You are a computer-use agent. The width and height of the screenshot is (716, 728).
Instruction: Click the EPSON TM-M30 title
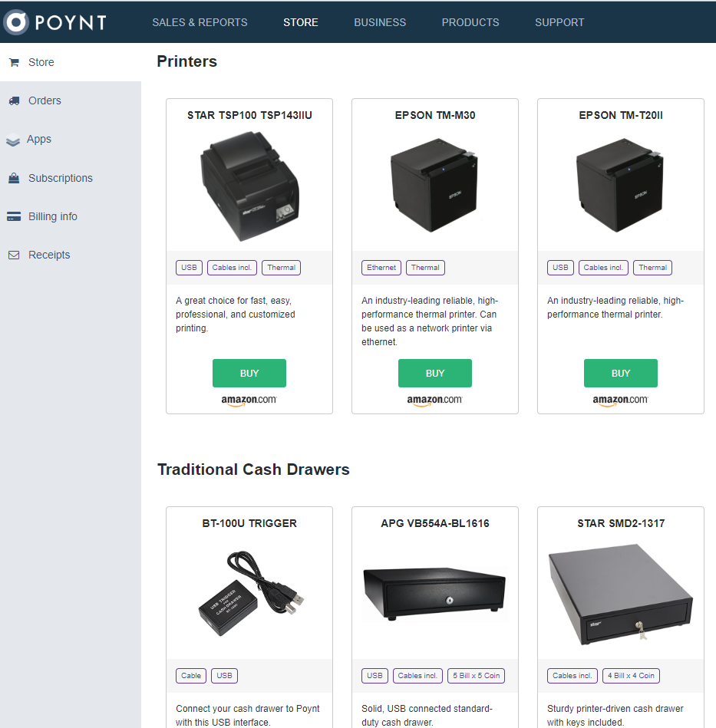tap(435, 115)
